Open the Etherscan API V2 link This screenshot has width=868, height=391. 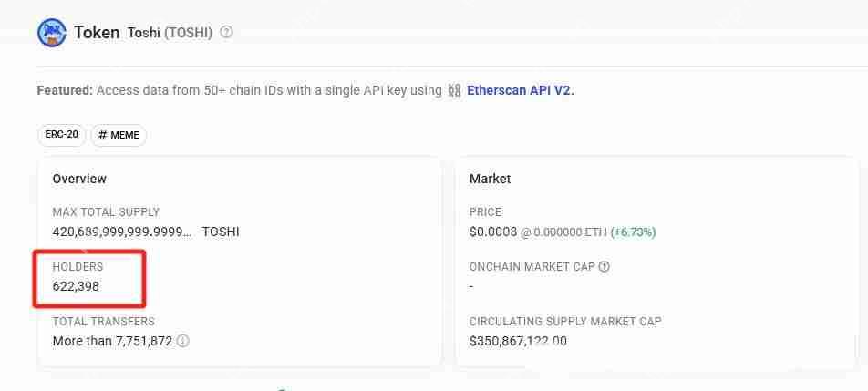pyautogui.click(x=521, y=90)
